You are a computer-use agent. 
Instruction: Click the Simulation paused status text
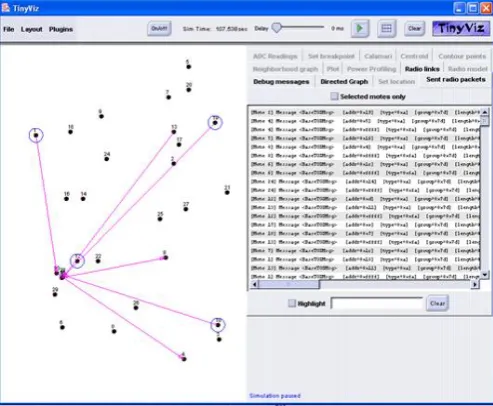[275, 396]
